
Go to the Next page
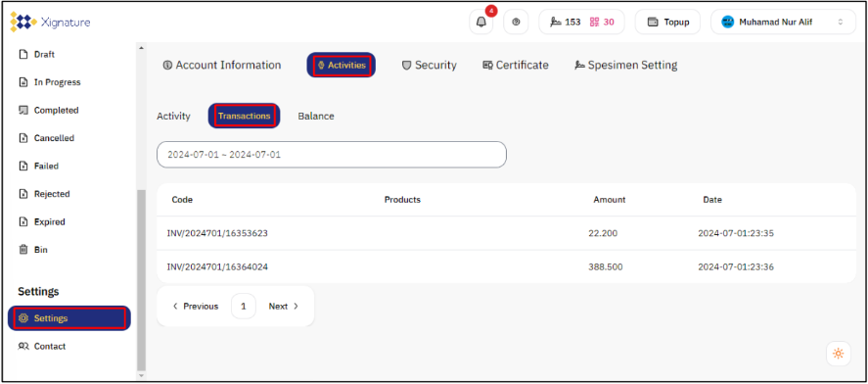284,306
